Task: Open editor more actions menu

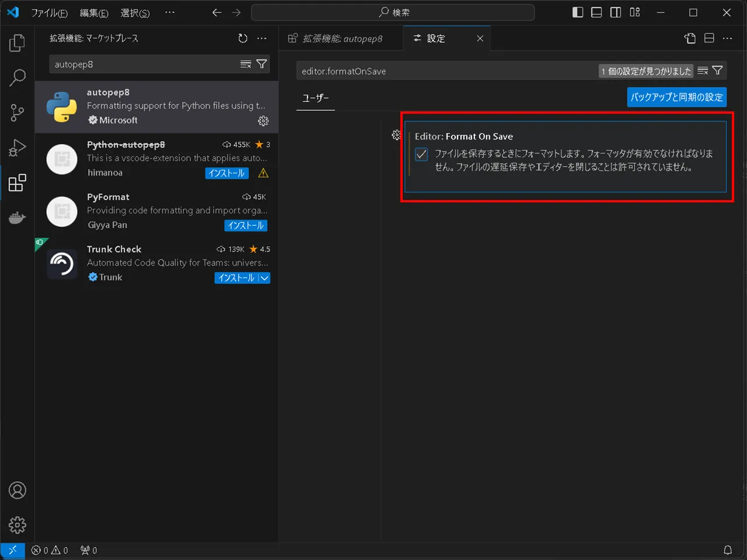Action: pos(727,38)
